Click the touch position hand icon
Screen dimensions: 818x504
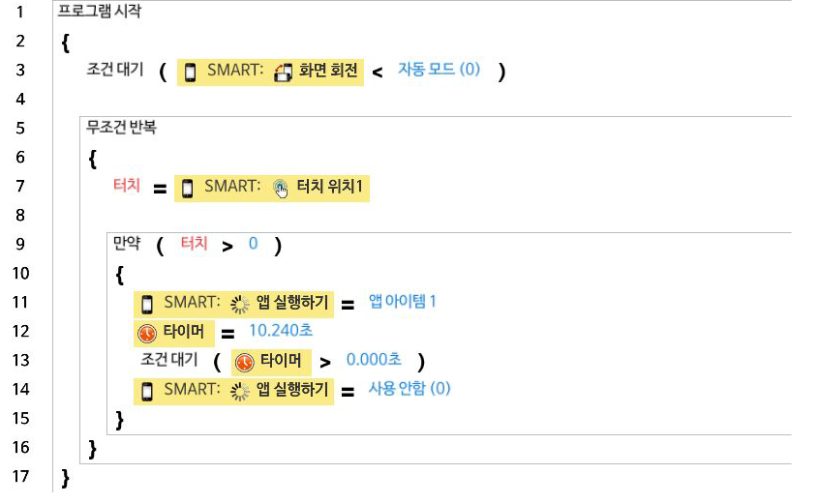coord(280,188)
